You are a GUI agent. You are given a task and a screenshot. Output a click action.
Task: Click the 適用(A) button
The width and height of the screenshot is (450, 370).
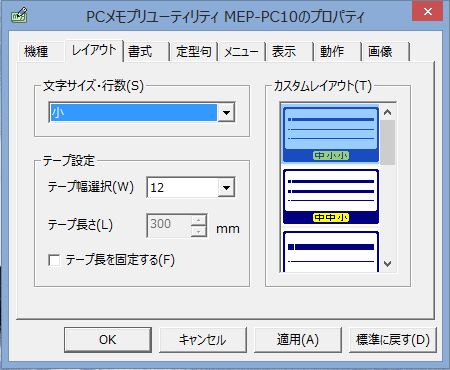298,340
